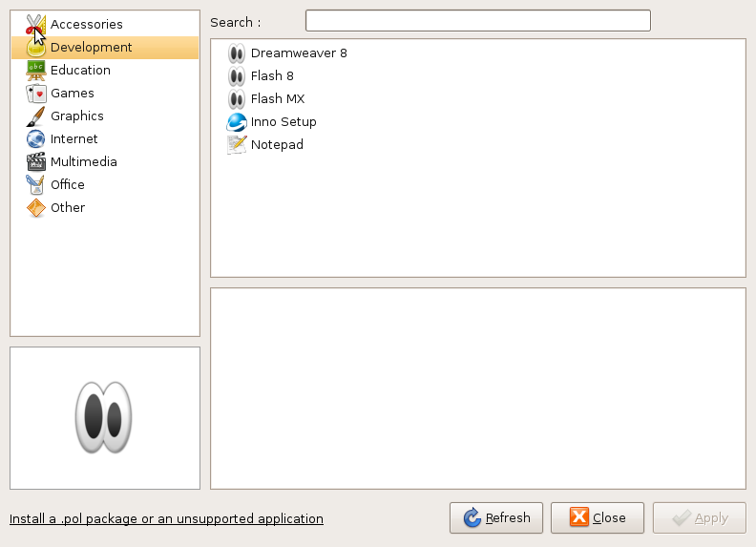Choose the Graphics category label

[77, 116]
